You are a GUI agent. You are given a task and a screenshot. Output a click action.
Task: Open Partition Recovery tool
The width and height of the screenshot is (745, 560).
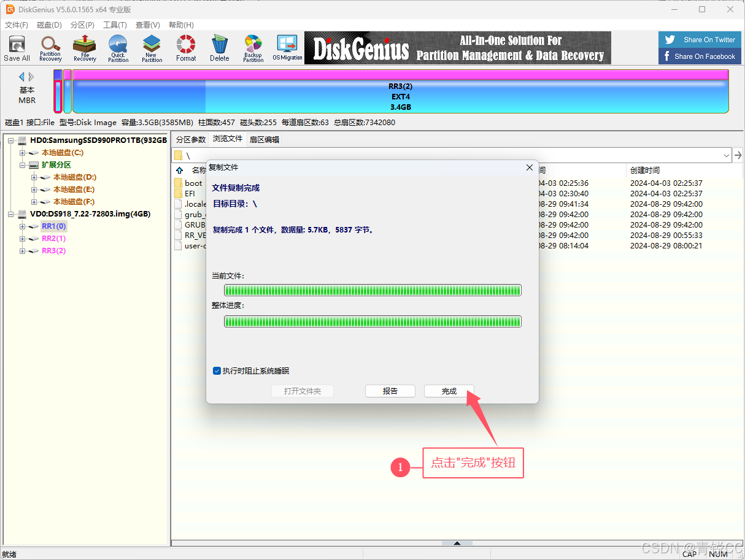pos(50,48)
